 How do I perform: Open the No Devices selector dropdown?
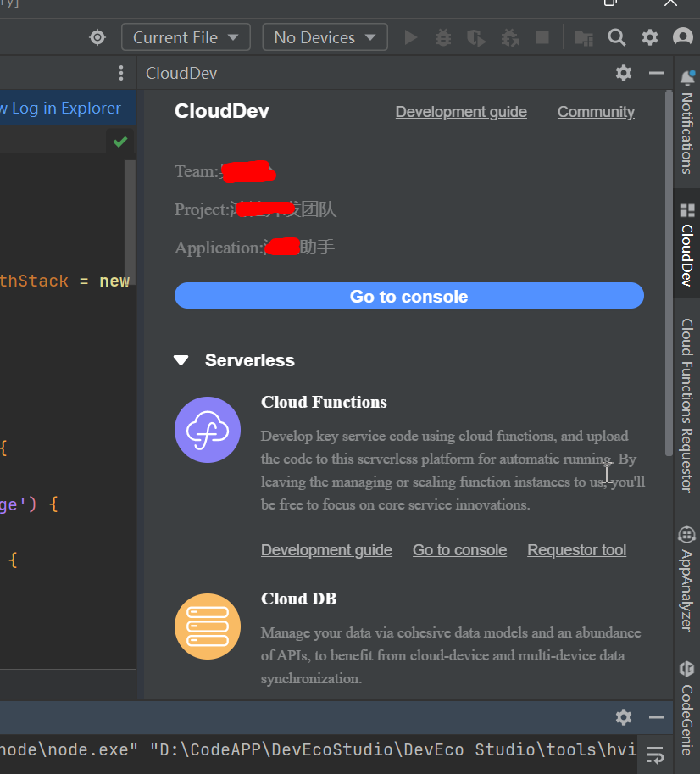coord(325,37)
